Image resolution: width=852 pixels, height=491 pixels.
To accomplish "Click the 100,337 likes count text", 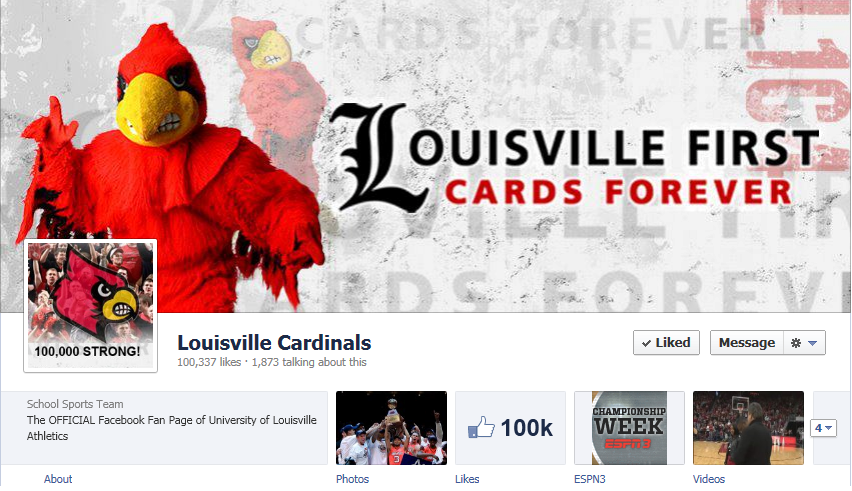I will tap(209, 362).
